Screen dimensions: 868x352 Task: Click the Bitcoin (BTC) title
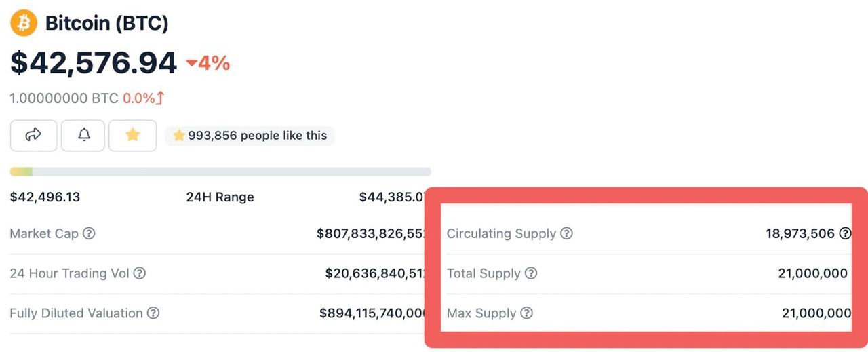(106, 23)
